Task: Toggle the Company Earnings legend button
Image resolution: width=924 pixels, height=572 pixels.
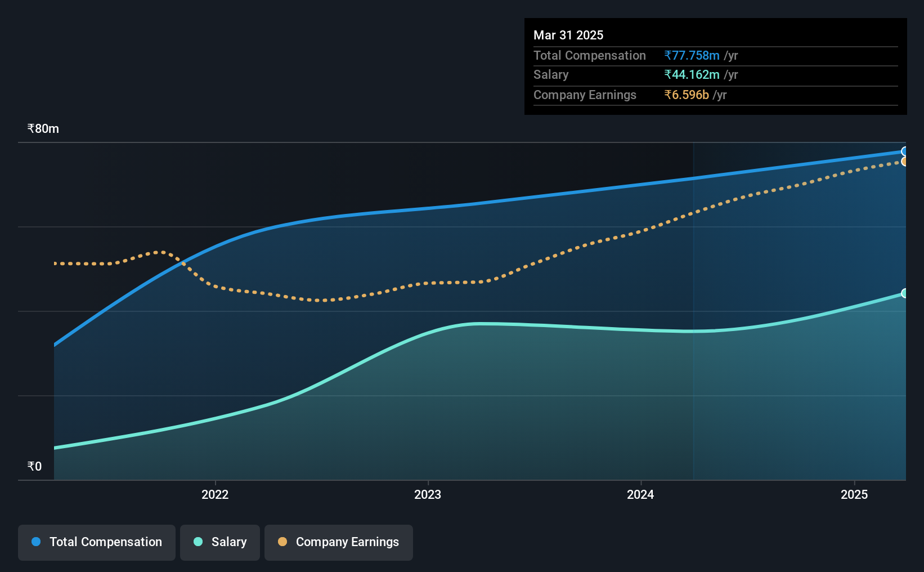Action: 339,542
